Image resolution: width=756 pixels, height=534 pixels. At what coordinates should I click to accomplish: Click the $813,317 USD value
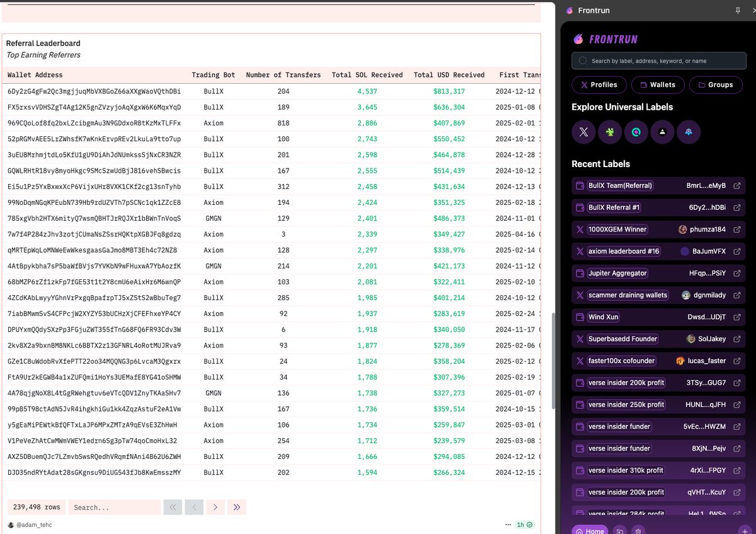(449, 91)
